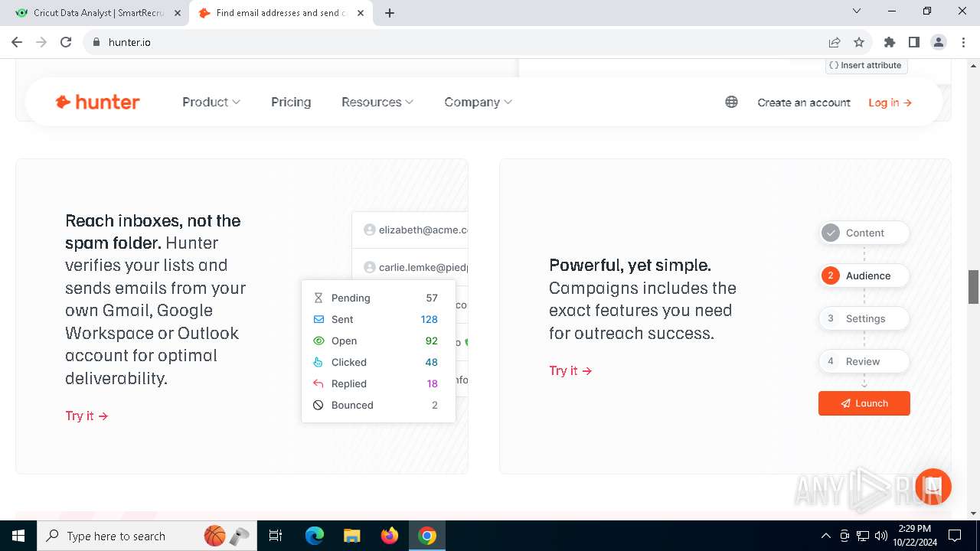
Task: Open the Windows notification center
Action: 955,536
